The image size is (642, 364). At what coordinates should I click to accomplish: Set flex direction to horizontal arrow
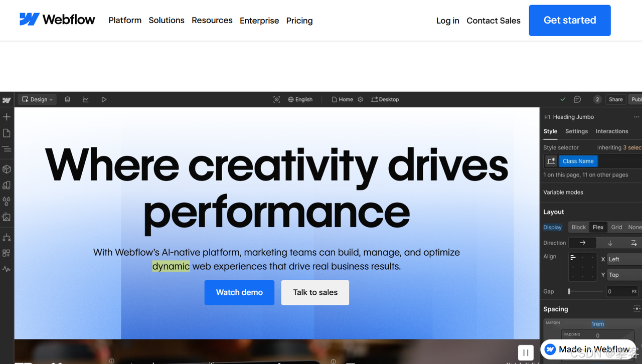pyautogui.click(x=582, y=243)
